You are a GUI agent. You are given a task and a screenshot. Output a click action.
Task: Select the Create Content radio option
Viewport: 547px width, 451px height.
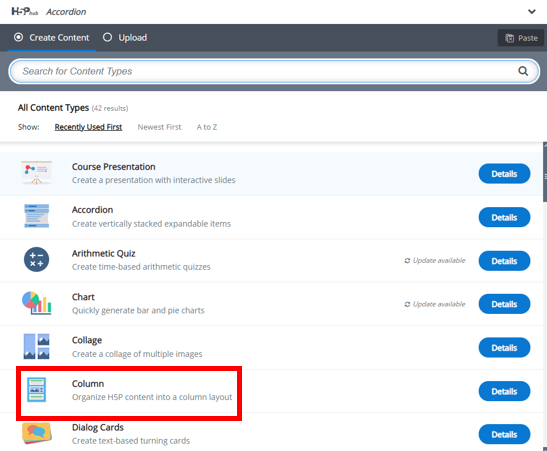click(x=52, y=37)
